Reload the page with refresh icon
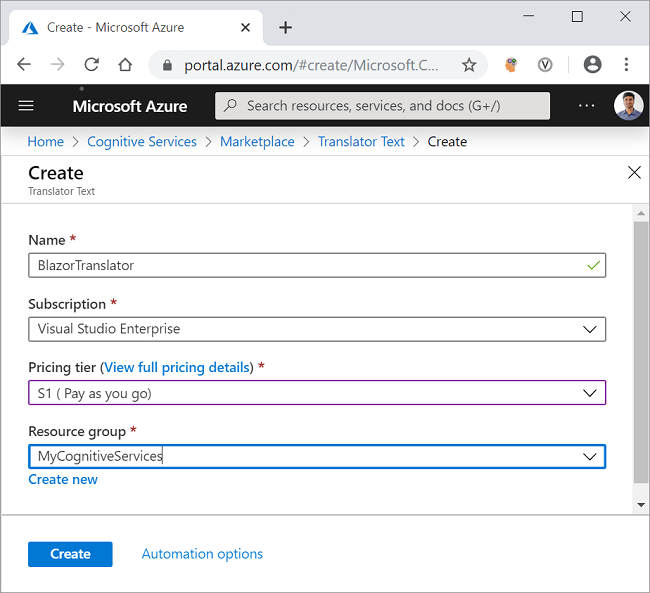The image size is (650, 593). 91,64
